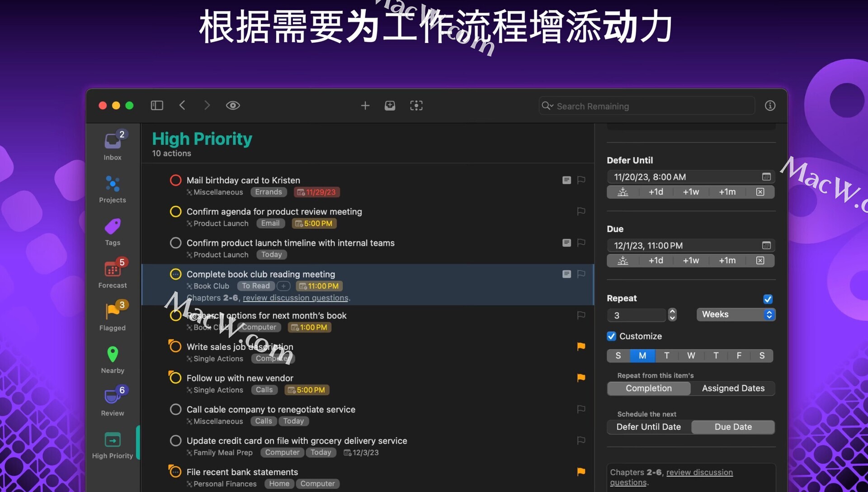
Task: Toggle the inspector info button
Action: point(770,105)
